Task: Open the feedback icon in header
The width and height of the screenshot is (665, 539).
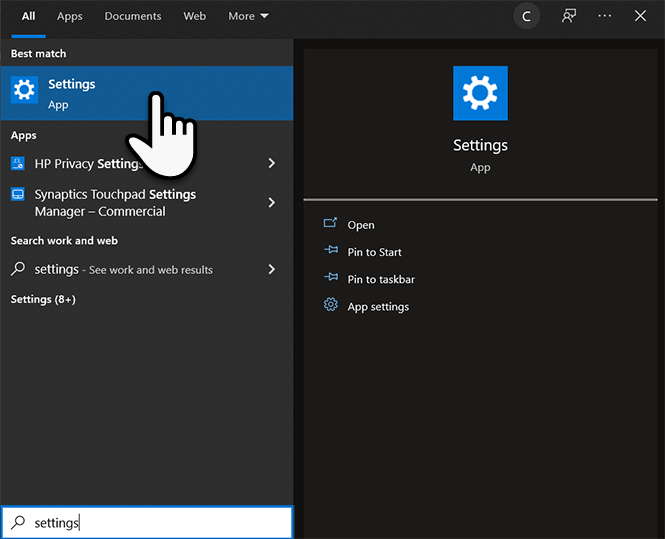Action: 568,16
